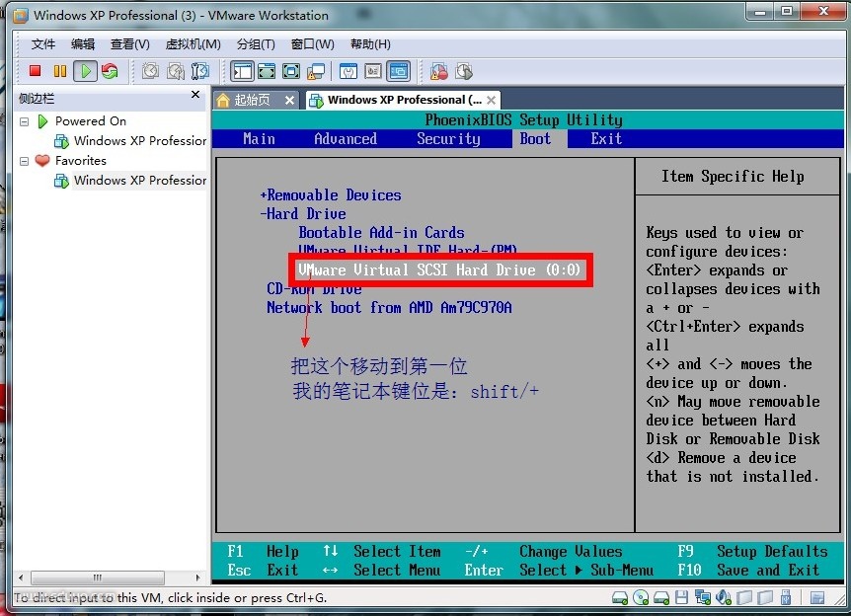Enter full screen mode from the toolbar
The image size is (851, 616).
coord(291,71)
